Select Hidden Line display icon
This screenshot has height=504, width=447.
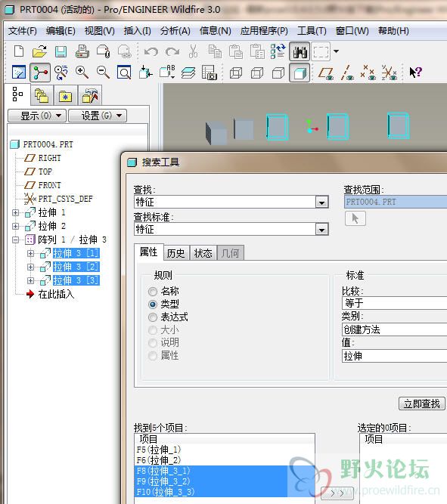click(257, 73)
